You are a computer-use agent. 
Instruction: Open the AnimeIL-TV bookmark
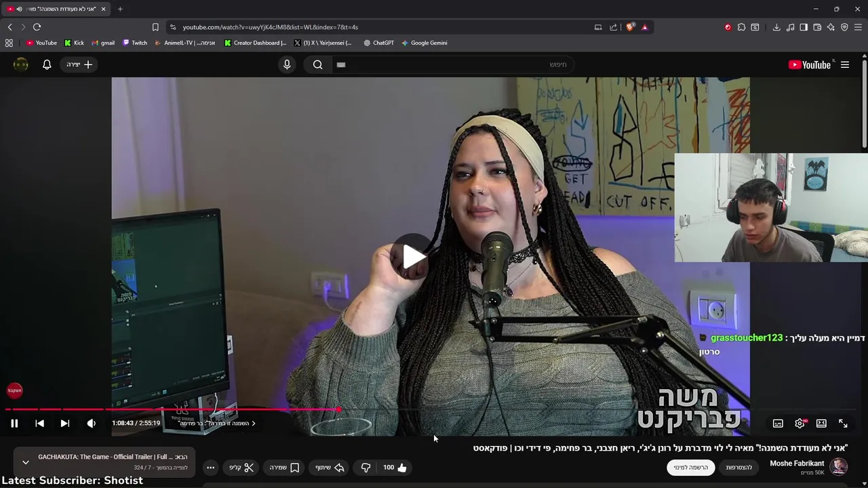click(x=184, y=43)
